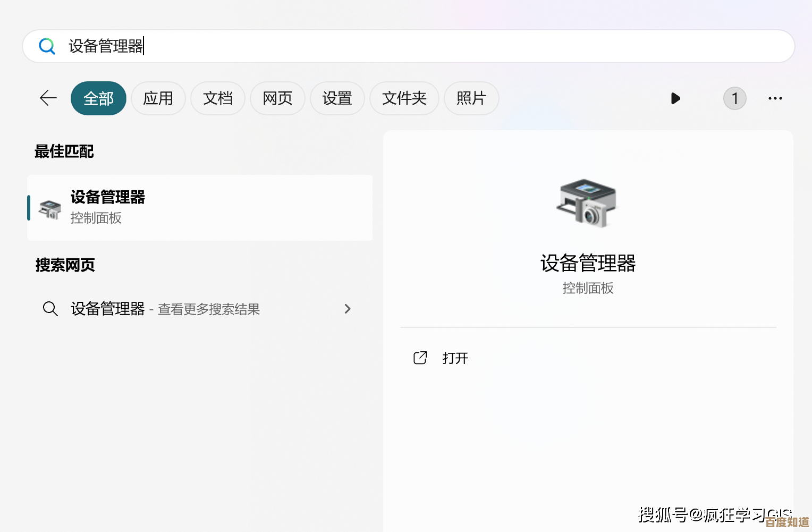Open 查看更多搜索结果 web search link
The image size is (812, 532).
click(208, 309)
